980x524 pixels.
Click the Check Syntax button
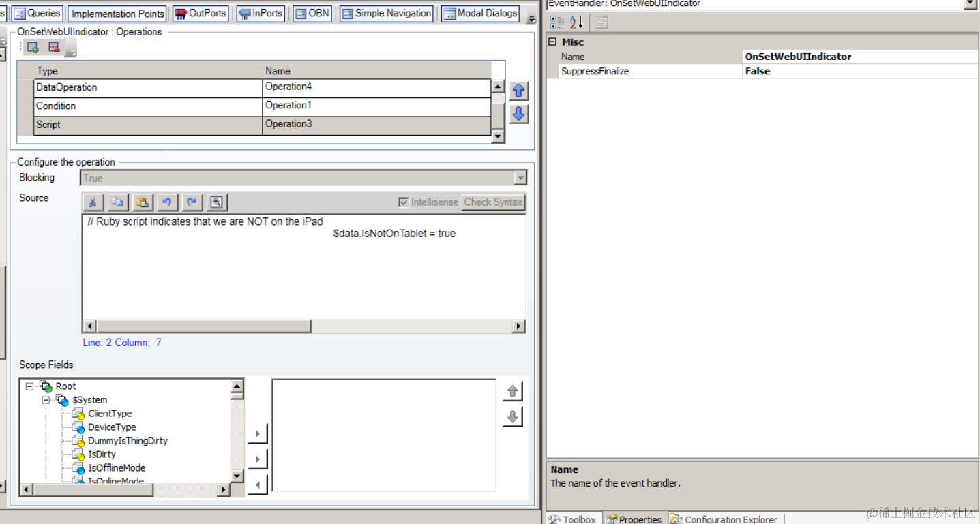(x=493, y=202)
